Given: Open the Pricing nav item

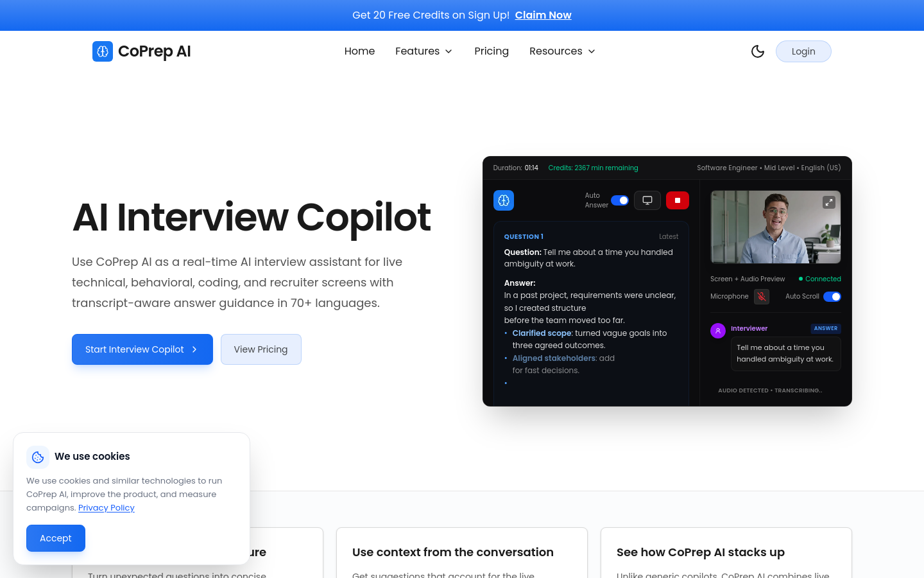Looking at the screenshot, I should pos(492,51).
